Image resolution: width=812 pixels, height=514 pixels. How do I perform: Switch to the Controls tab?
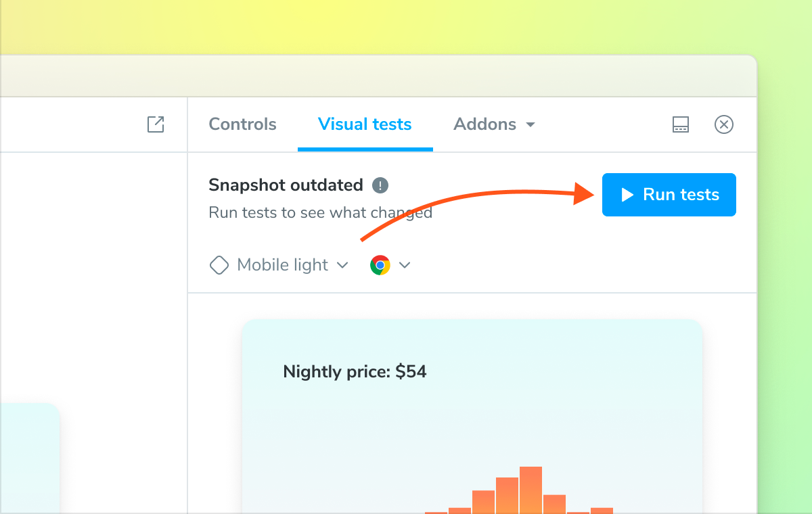pos(242,124)
